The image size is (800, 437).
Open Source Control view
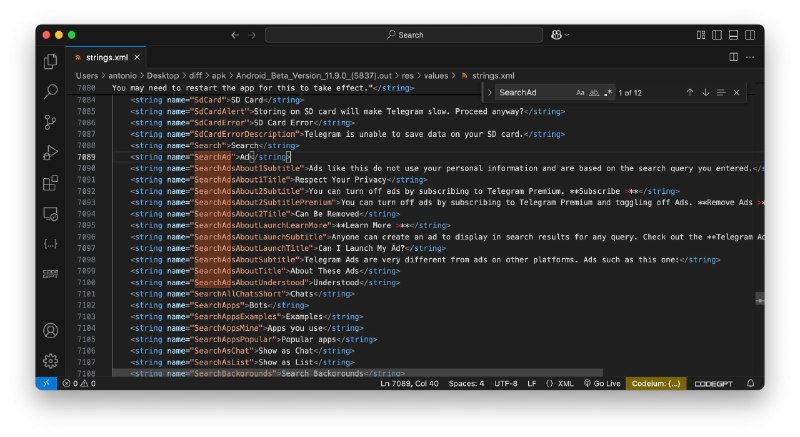click(50, 122)
